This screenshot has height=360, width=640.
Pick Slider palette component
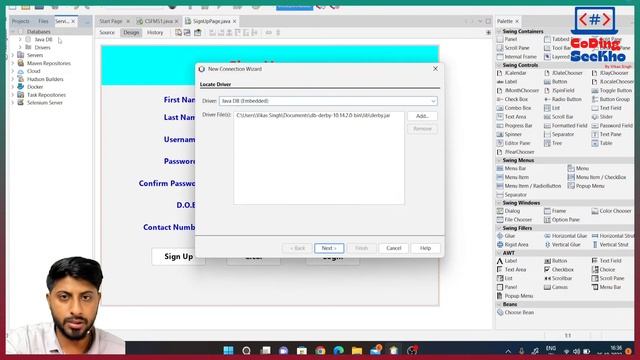click(602, 117)
